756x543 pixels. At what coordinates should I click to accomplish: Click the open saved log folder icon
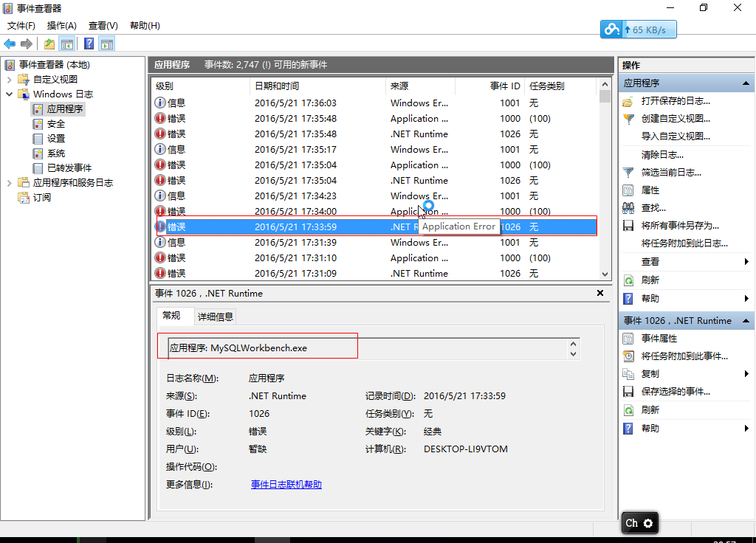click(628, 101)
